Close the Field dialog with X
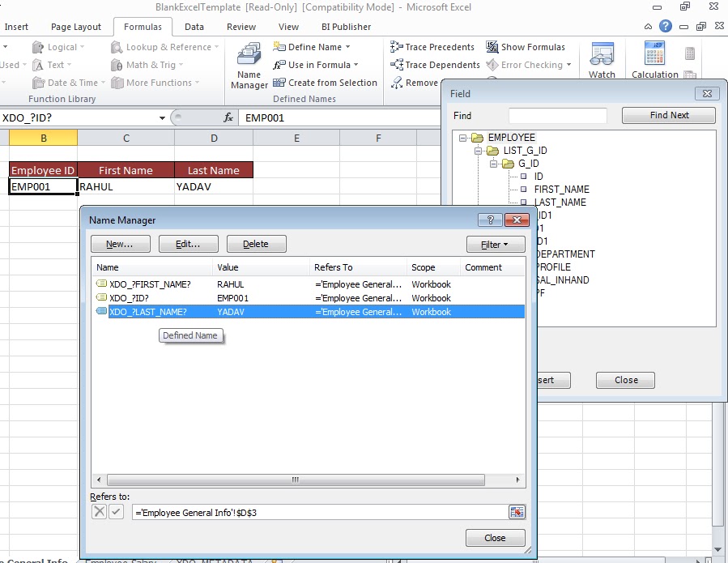This screenshot has height=563, width=728. 707,93
